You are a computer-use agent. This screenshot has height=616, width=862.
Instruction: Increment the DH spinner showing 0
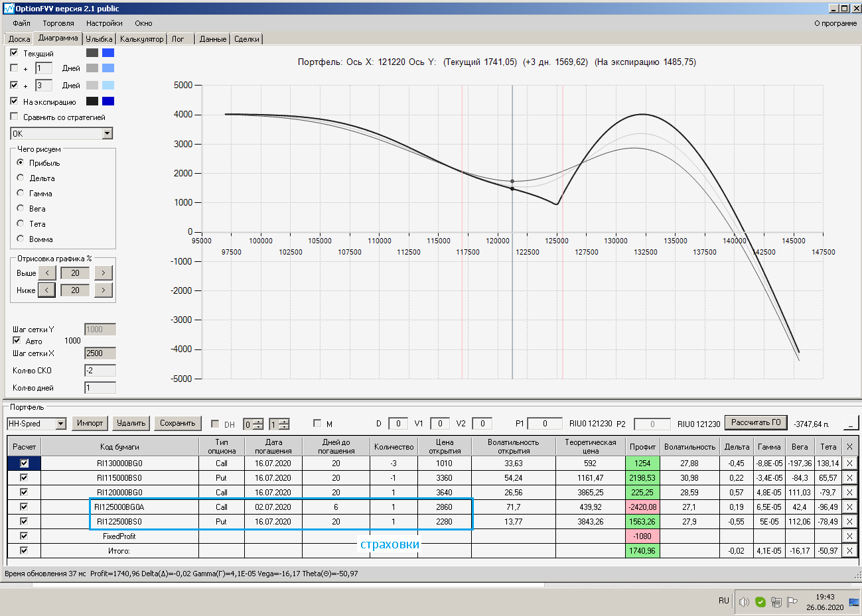tap(258, 421)
